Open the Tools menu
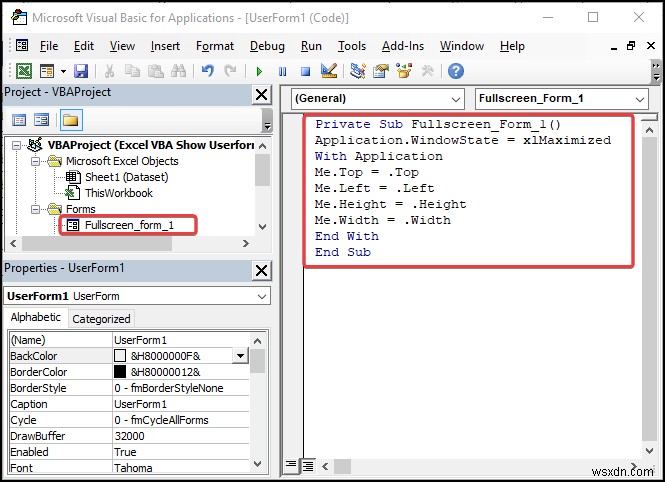Image resolution: width=665 pixels, height=482 pixels. click(x=352, y=46)
